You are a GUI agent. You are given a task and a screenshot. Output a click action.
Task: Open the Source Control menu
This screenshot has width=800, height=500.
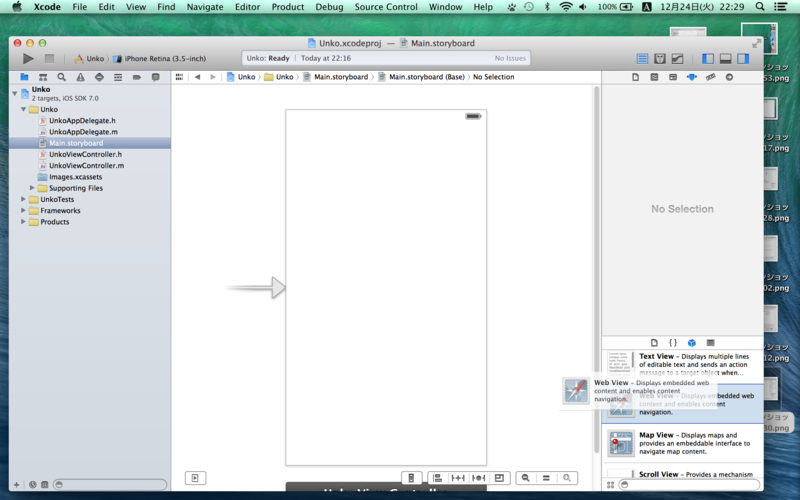coord(386,7)
